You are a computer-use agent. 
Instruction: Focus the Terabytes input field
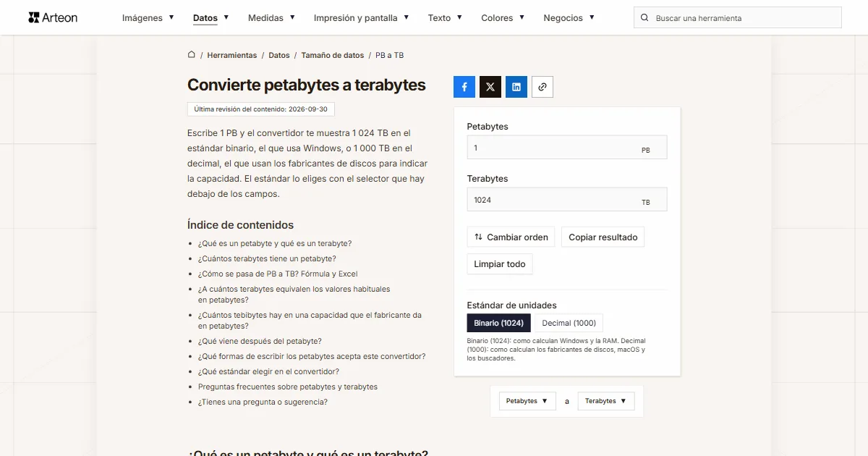[567, 199]
